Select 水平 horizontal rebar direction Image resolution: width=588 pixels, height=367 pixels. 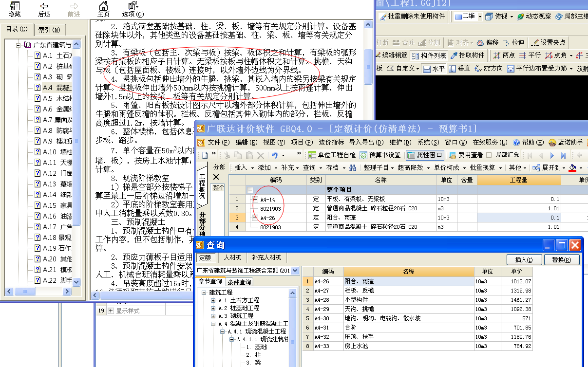pos(434,69)
